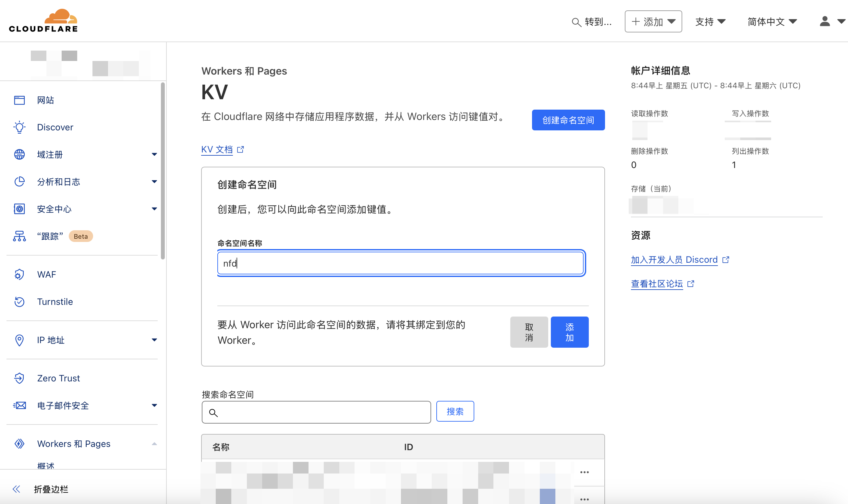848x504 pixels.
Task: Click the 列出操作数 label
Action: coord(750,151)
